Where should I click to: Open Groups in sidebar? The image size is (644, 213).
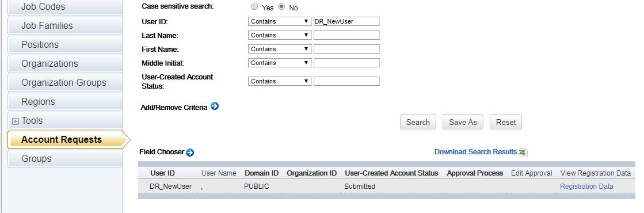65,159
